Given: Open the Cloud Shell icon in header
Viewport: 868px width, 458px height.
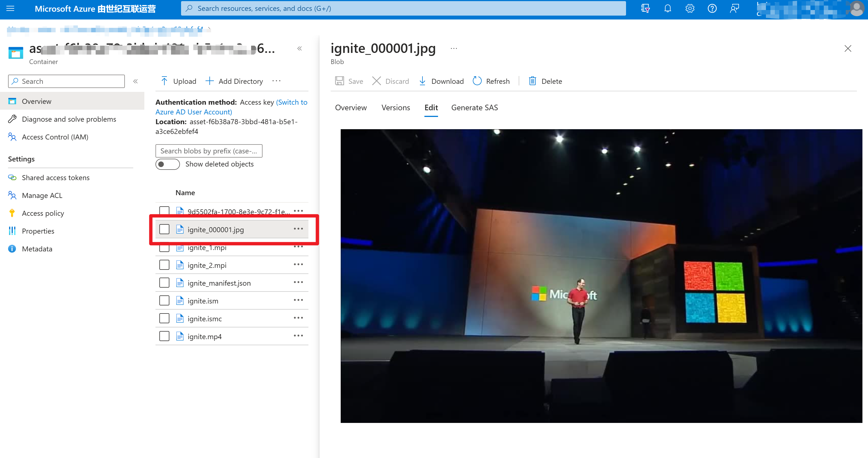Looking at the screenshot, I should (x=645, y=8).
